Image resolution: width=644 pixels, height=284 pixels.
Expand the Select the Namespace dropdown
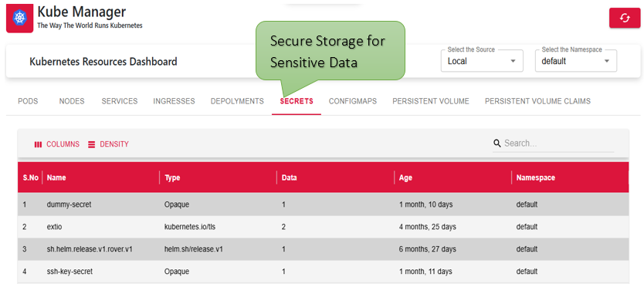tap(576, 61)
